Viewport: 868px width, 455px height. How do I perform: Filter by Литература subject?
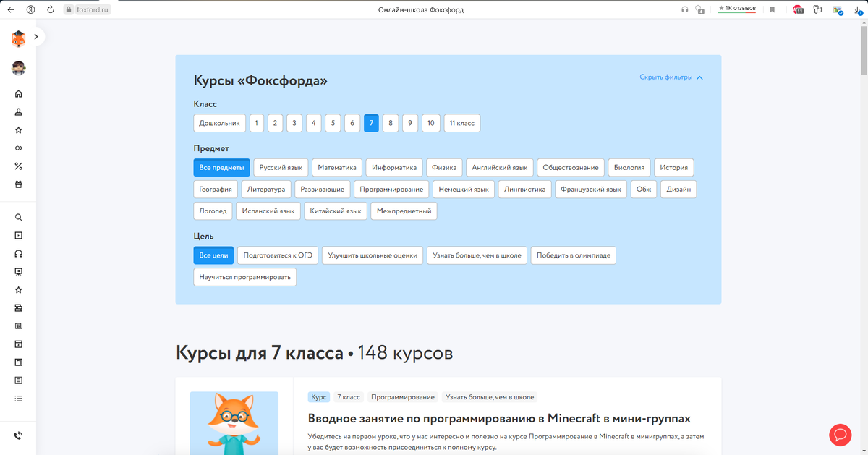(x=266, y=190)
